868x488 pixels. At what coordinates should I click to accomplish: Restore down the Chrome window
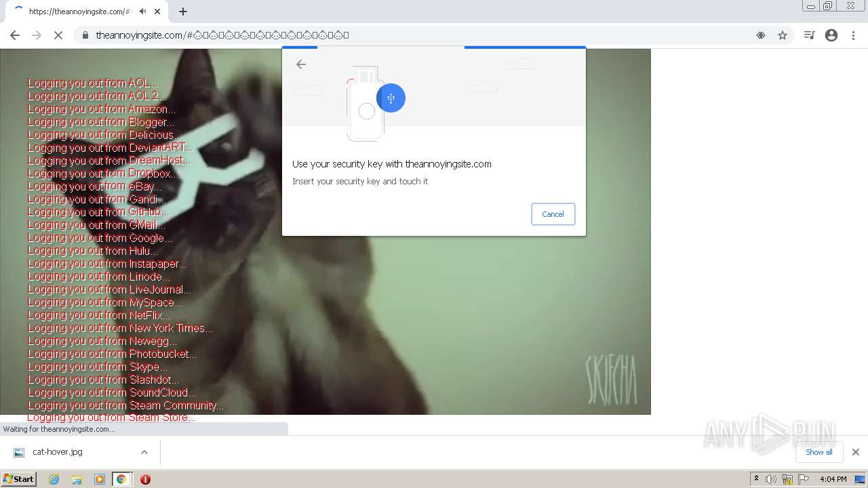(828, 6)
